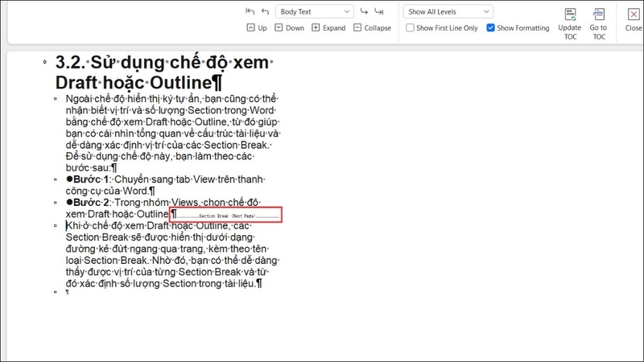Image resolution: width=644 pixels, height=362 pixels.
Task: Close Outline view
Action: [634, 19]
